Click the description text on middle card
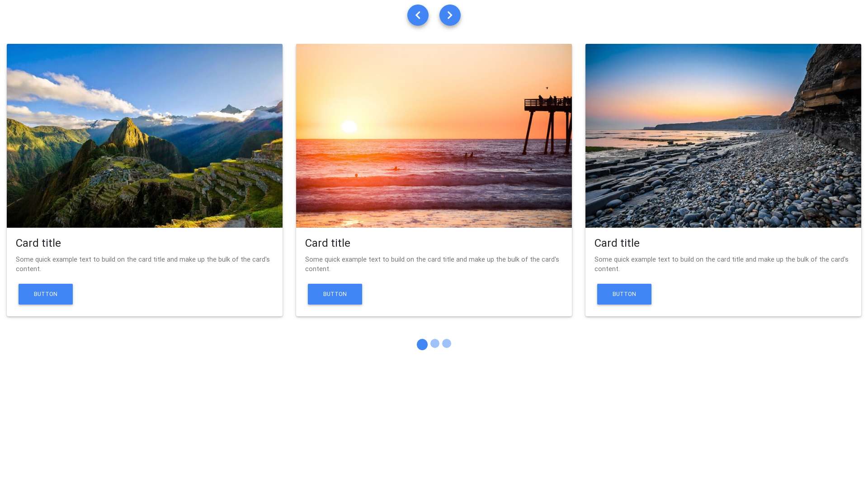The image size is (868, 488). pos(432,264)
